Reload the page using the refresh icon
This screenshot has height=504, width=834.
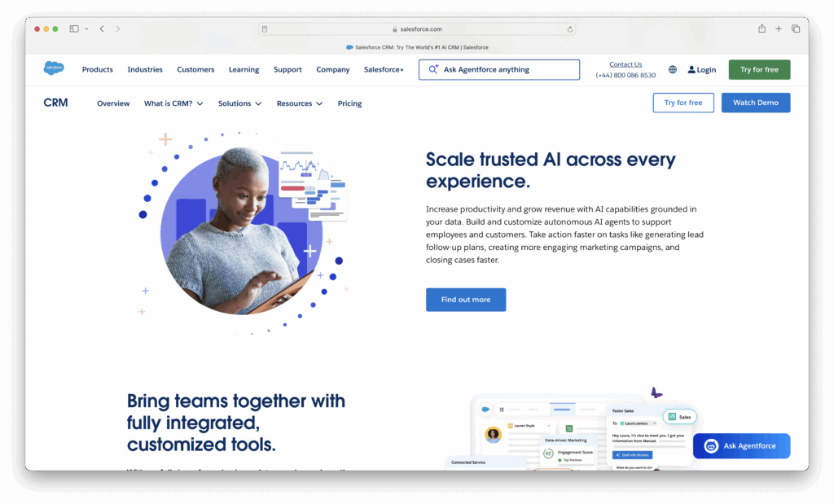point(569,29)
